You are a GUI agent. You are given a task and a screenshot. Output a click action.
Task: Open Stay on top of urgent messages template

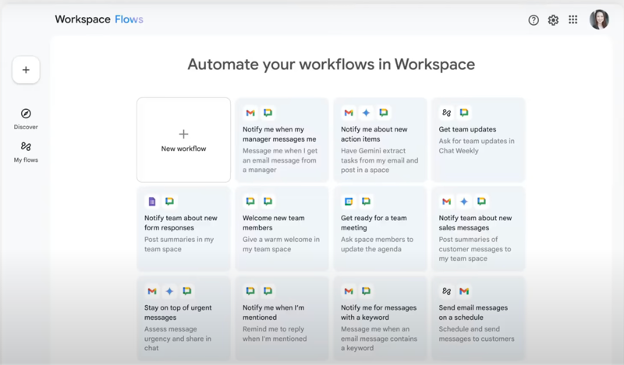coord(183,318)
